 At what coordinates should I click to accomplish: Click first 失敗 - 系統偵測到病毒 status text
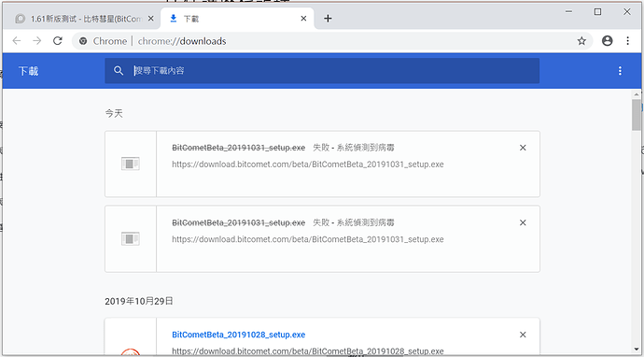pos(354,148)
